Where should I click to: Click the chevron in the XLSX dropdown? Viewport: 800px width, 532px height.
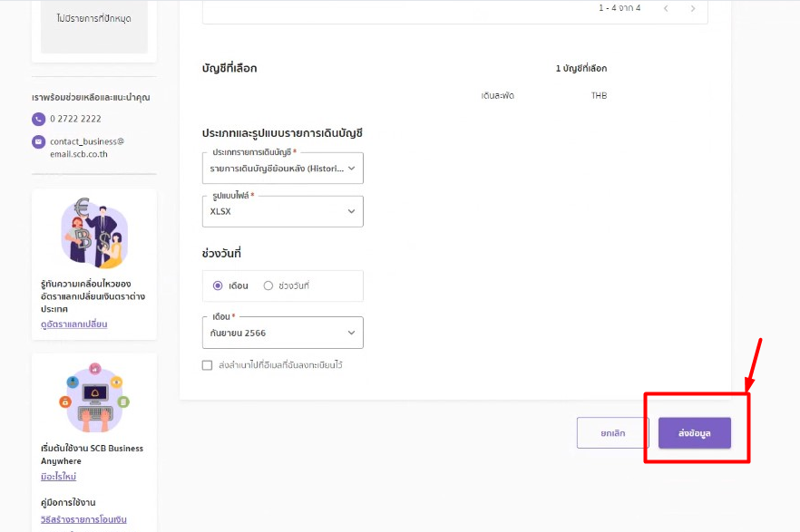(352, 211)
